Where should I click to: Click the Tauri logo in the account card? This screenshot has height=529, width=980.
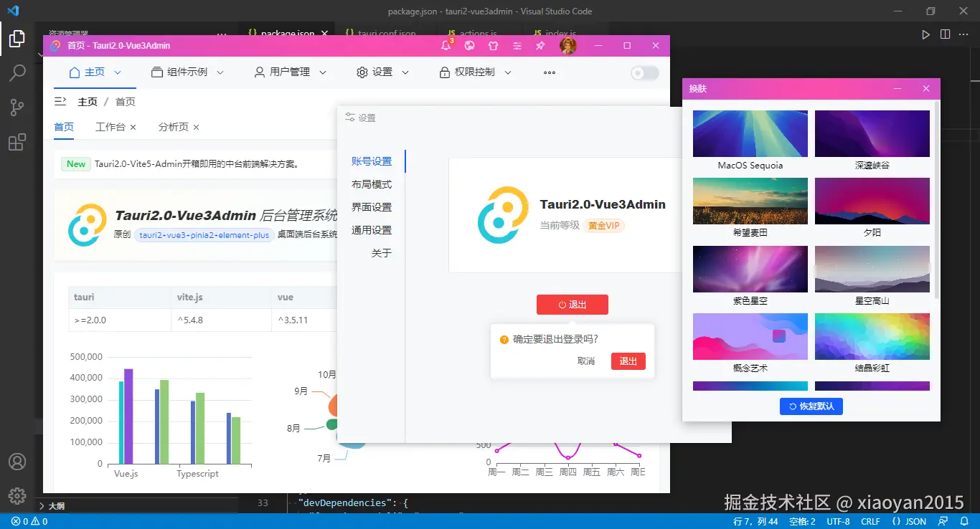pos(503,215)
